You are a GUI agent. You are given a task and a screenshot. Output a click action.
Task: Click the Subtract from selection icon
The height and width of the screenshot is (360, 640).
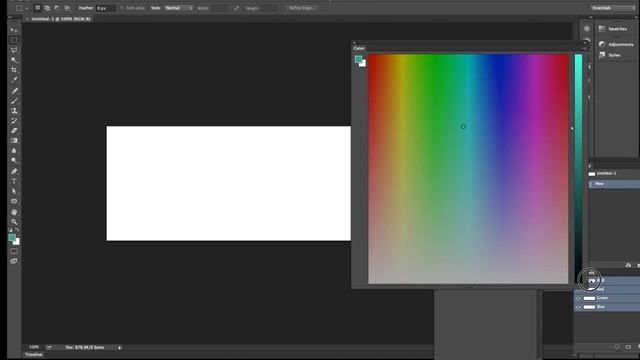pos(57,8)
